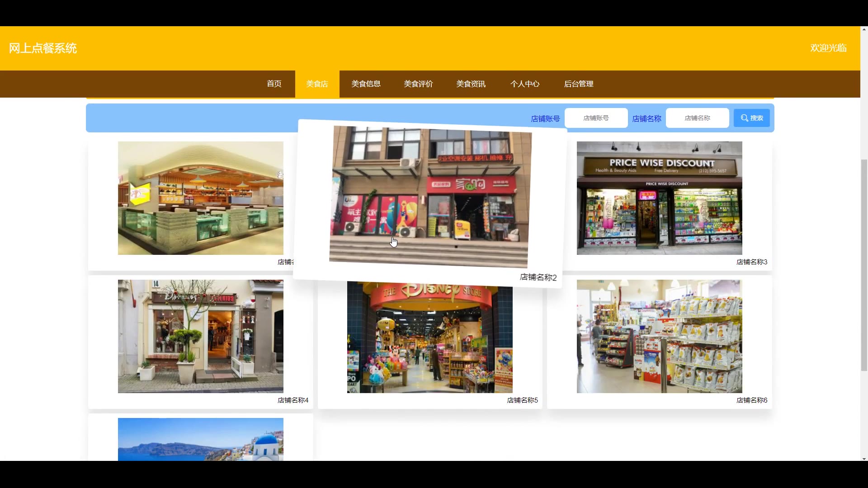
Task: Click the page vertical scrollbar thumb
Action: tap(864, 265)
